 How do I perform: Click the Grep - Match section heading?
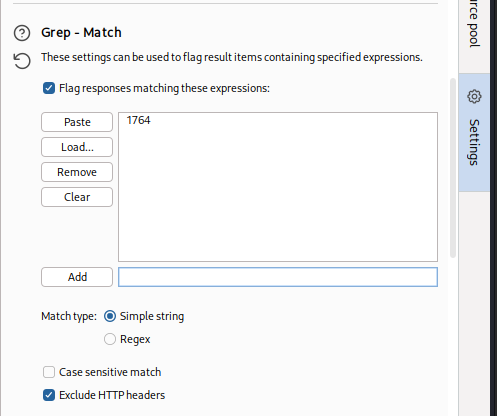click(x=81, y=33)
